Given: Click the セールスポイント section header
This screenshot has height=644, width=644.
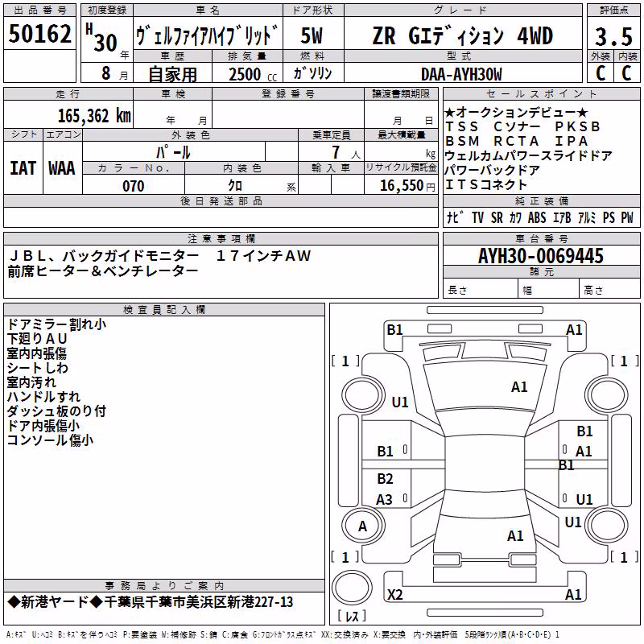Looking at the screenshot, I should tap(542, 93).
